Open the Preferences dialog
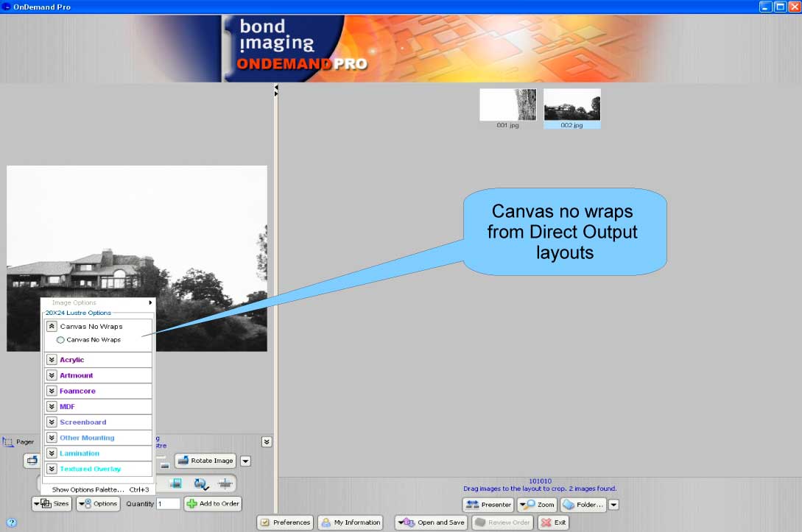 pyautogui.click(x=285, y=522)
